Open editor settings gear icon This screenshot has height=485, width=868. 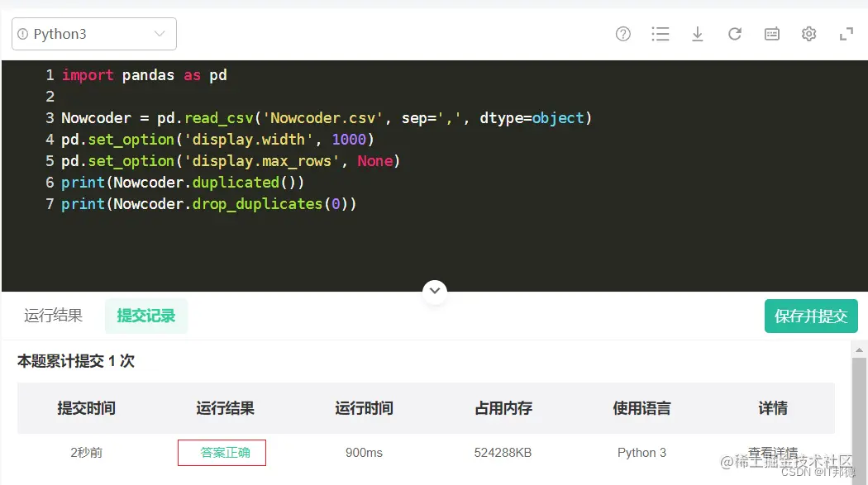coord(808,34)
